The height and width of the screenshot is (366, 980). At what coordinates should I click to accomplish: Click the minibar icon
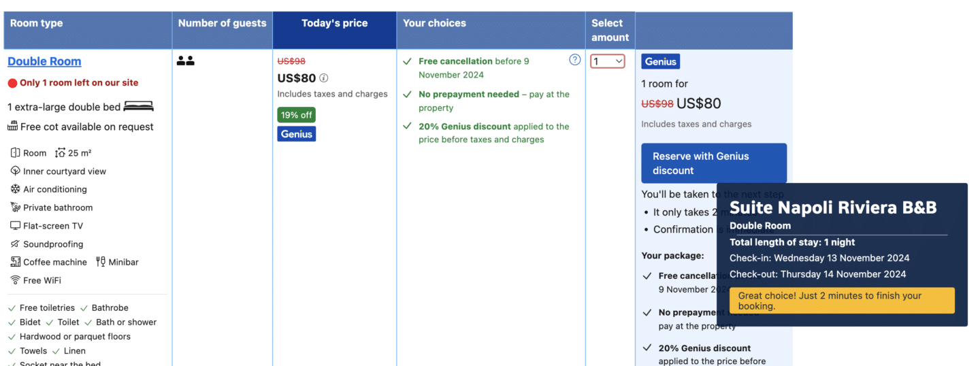pyautogui.click(x=101, y=262)
